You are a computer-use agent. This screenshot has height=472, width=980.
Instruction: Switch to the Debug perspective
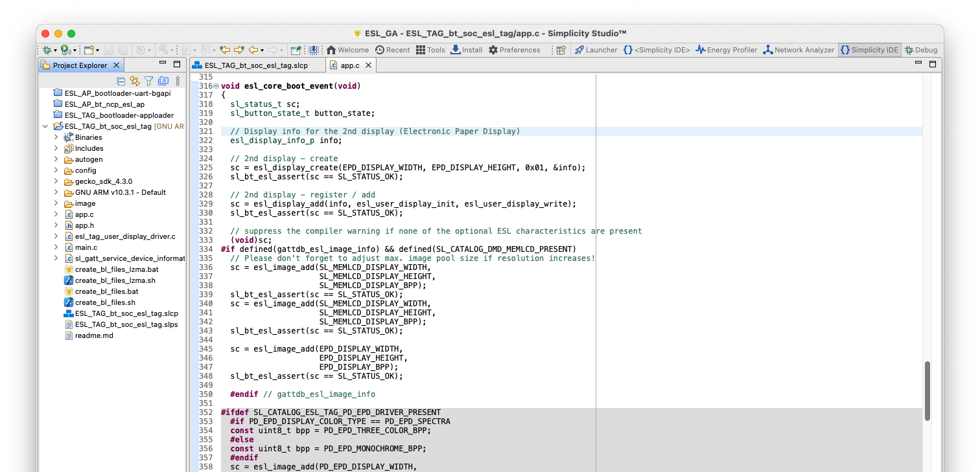tap(921, 50)
